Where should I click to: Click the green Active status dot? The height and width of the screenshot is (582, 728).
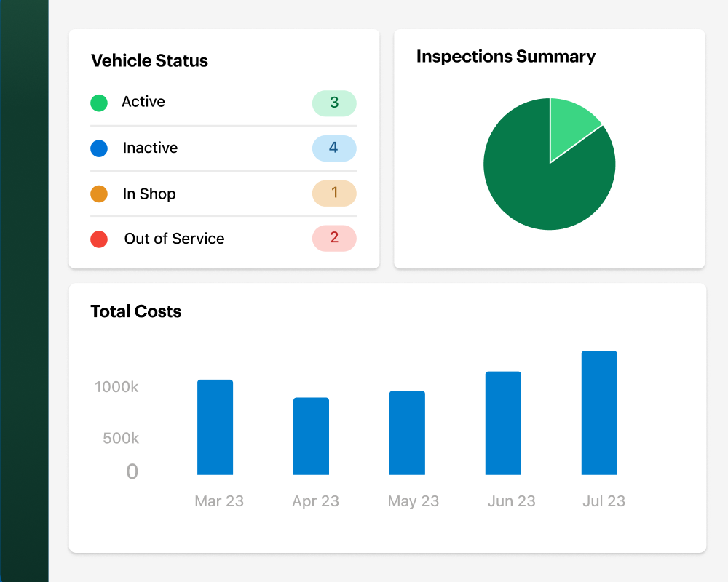click(99, 103)
